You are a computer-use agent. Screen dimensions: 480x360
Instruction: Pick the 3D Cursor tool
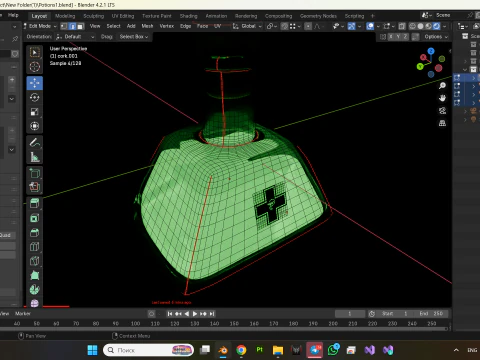35,67
